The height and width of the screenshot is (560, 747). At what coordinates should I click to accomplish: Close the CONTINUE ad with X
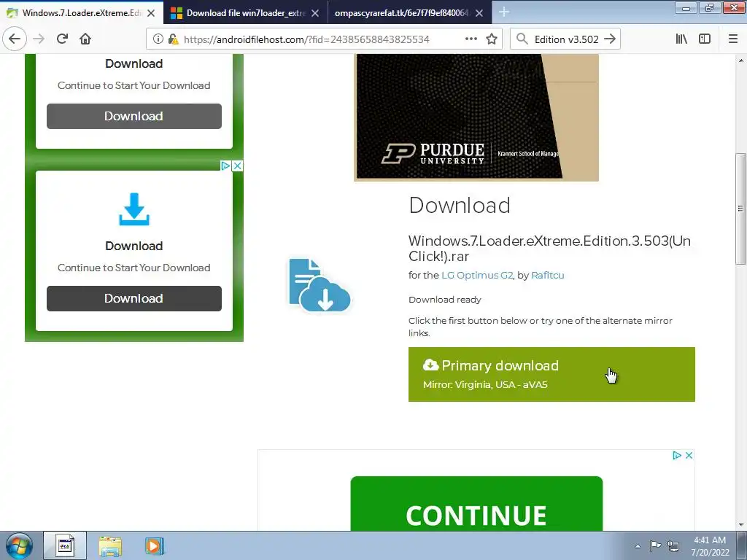click(x=689, y=455)
